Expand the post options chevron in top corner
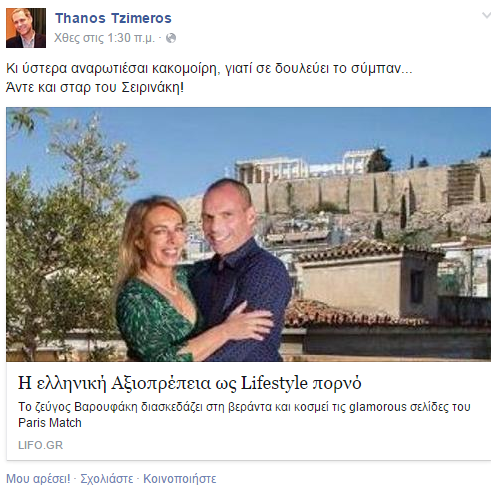Image resolution: width=491 pixels, height=487 pixels. (486, 16)
